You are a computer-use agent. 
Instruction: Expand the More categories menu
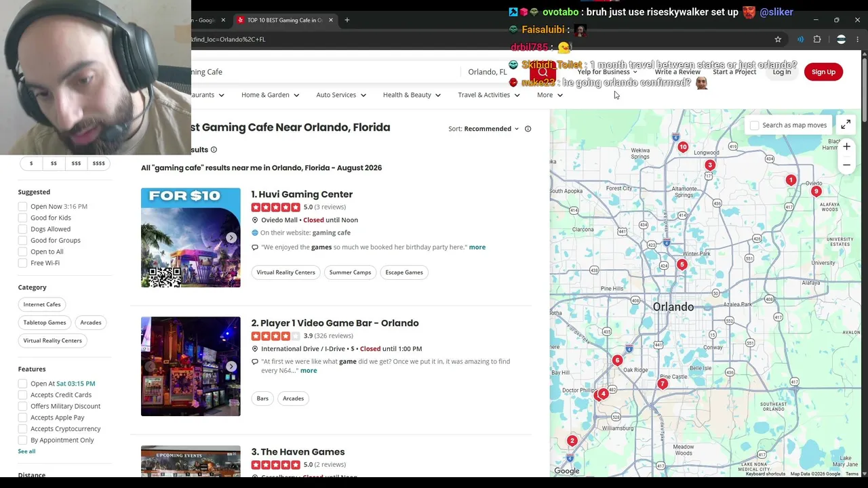(550, 95)
